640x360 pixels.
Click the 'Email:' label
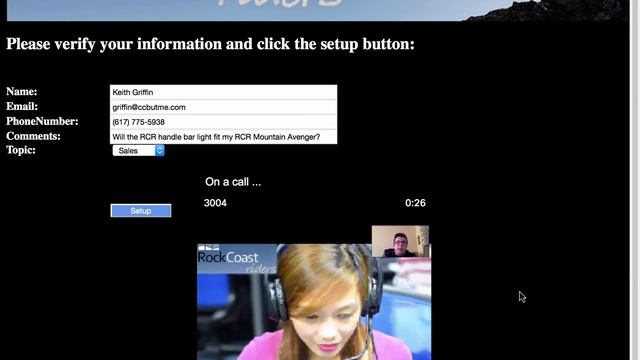(22, 107)
